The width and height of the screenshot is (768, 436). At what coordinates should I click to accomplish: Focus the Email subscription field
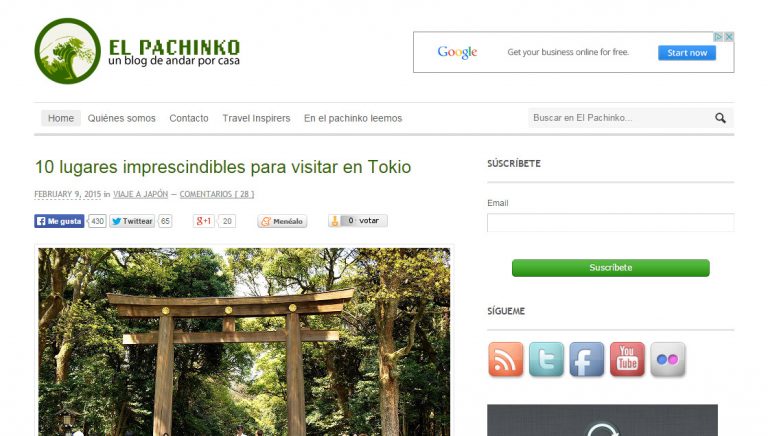(610, 222)
